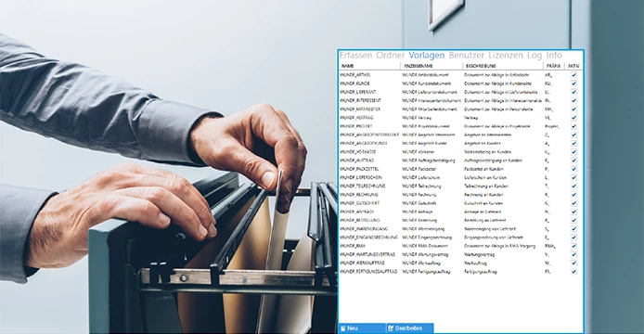The height and width of the screenshot is (334, 644).
Task: Uncheck Aktiv for WUNDF_PROJEKT
Action: coord(573,126)
